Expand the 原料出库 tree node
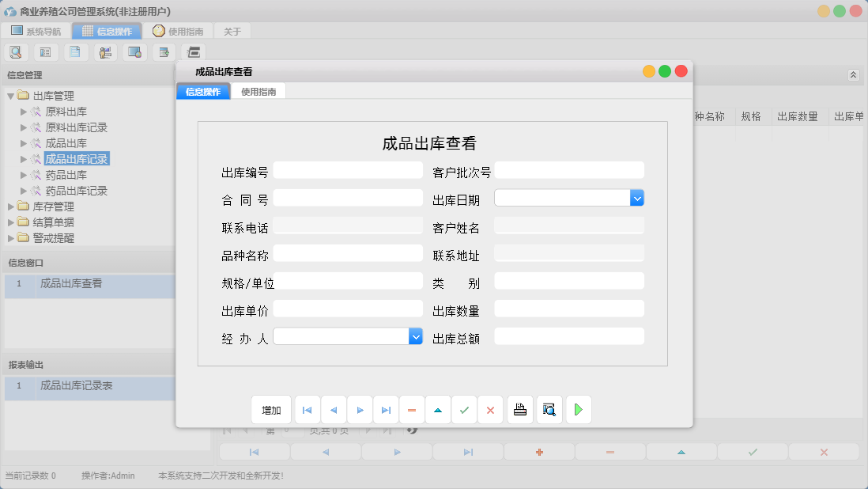Screen dimensions: 868x489 [25, 112]
